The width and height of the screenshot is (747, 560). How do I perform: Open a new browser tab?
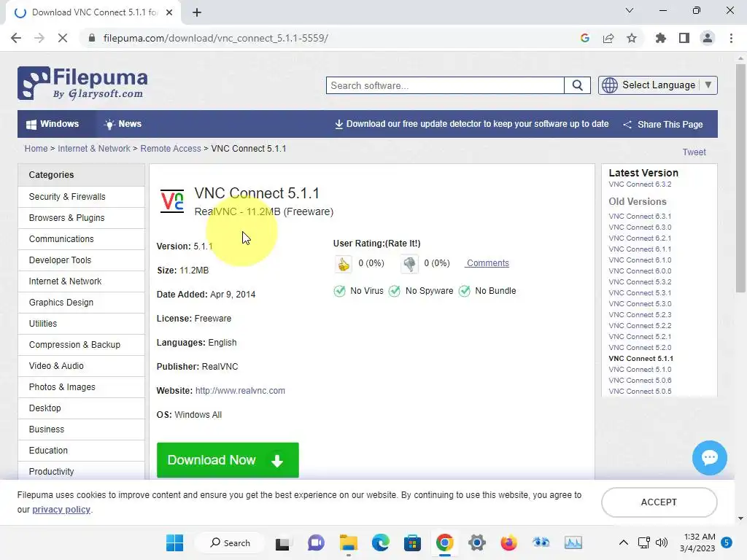point(197,12)
